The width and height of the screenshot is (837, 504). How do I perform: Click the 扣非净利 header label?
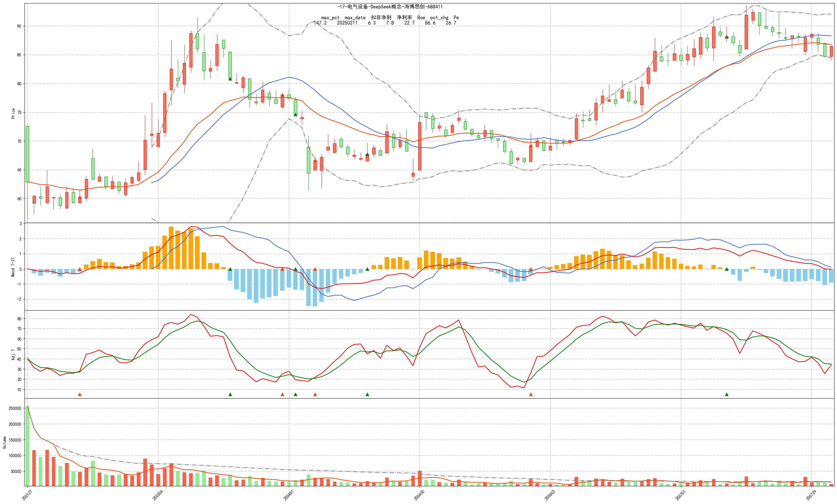pyautogui.click(x=381, y=18)
